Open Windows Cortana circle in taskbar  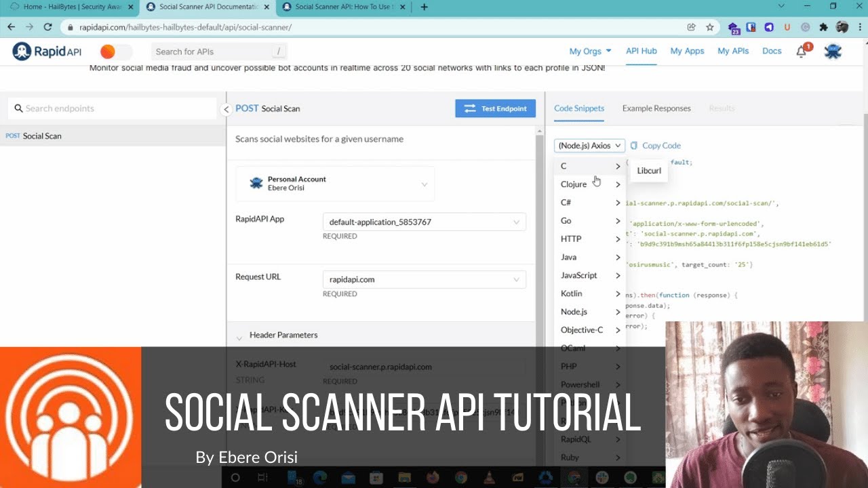click(x=235, y=478)
